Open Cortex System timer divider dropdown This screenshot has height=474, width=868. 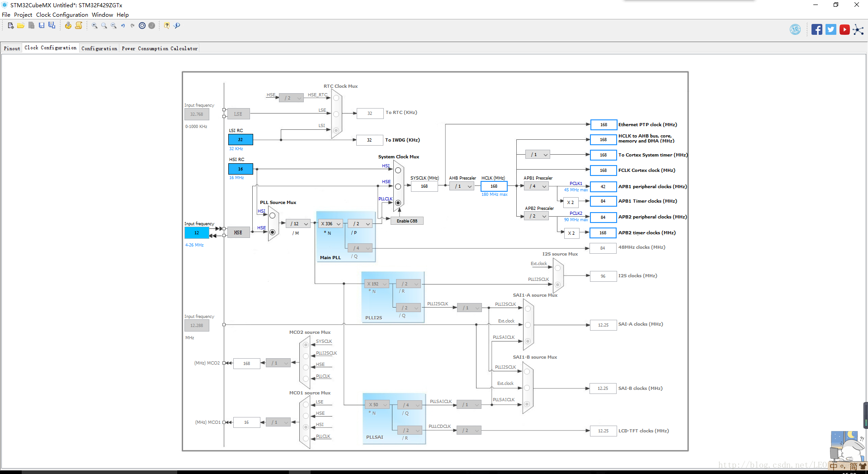click(538, 155)
